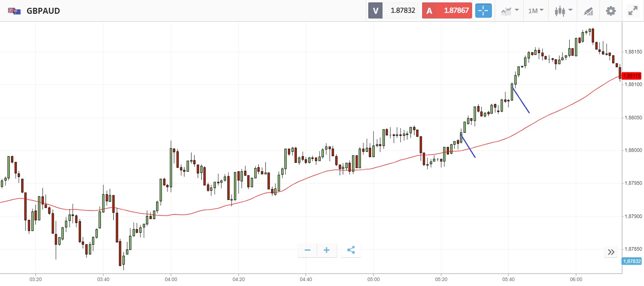Select the upper blue trend line
Screen dimensions: 644x286
(x=521, y=100)
